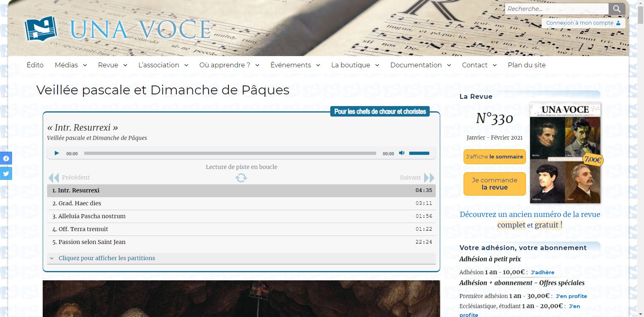Open 'Connexion à mon compte' link

[583, 23]
